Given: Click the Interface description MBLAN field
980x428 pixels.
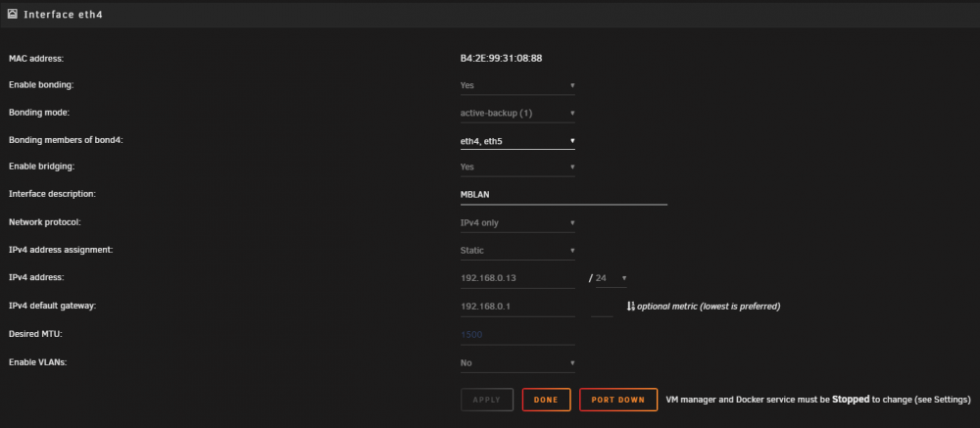Looking at the screenshot, I should (x=563, y=195).
